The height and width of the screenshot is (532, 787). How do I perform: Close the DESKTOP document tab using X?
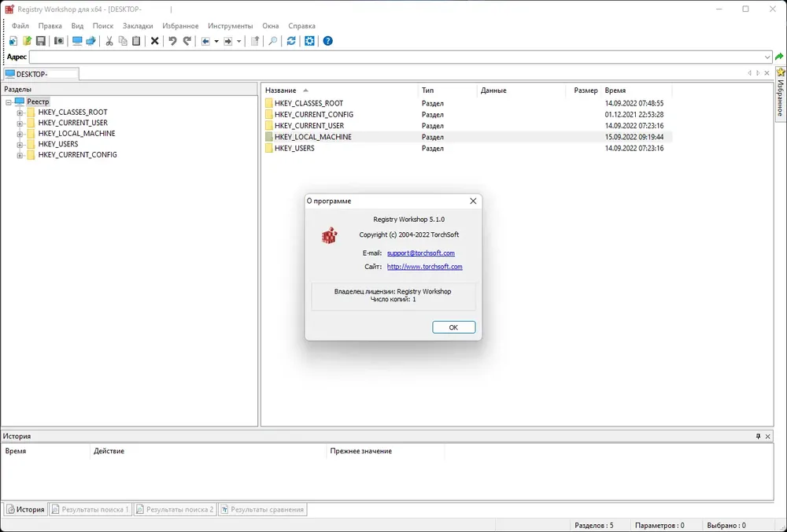[767, 73]
